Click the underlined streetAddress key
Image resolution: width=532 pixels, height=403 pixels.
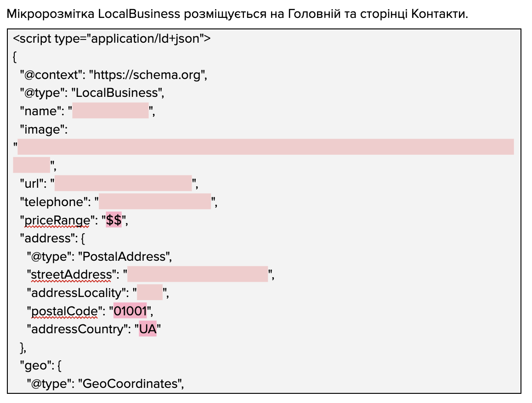[x=71, y=274]
